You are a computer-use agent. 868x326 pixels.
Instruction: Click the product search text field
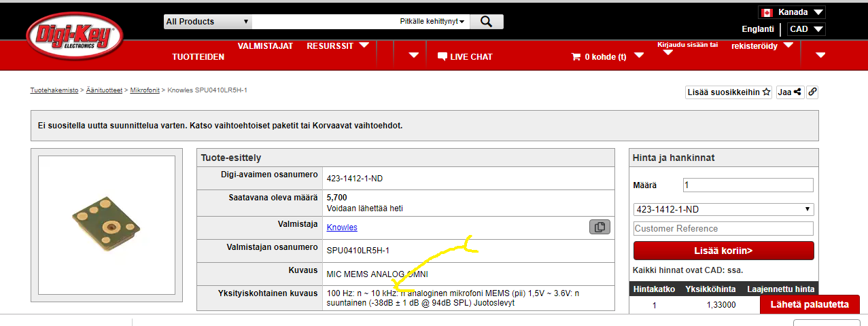tap(325, 22)
